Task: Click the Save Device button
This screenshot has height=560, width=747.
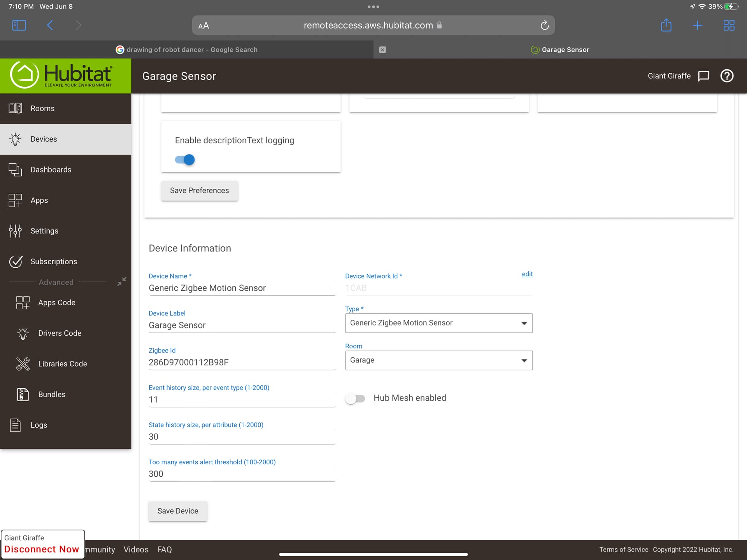Action: tap(178, 511)
